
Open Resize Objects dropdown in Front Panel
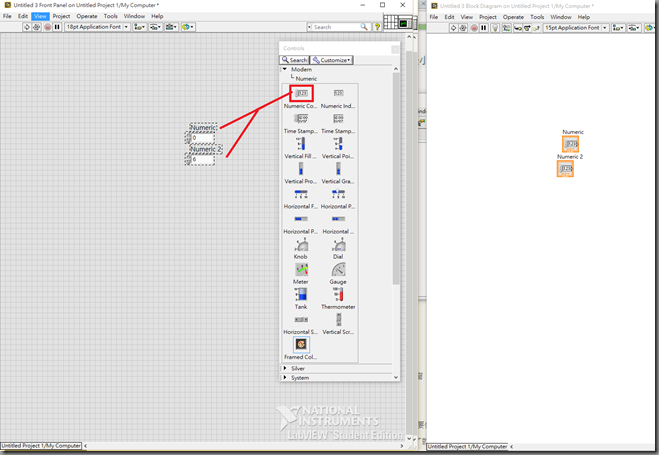pos(171,27)
